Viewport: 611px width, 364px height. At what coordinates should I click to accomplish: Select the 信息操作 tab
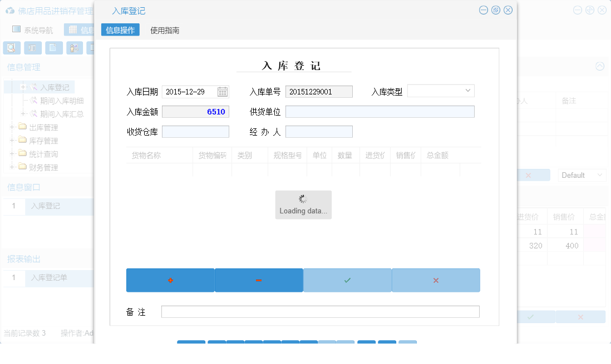click(x=119, y=29)
